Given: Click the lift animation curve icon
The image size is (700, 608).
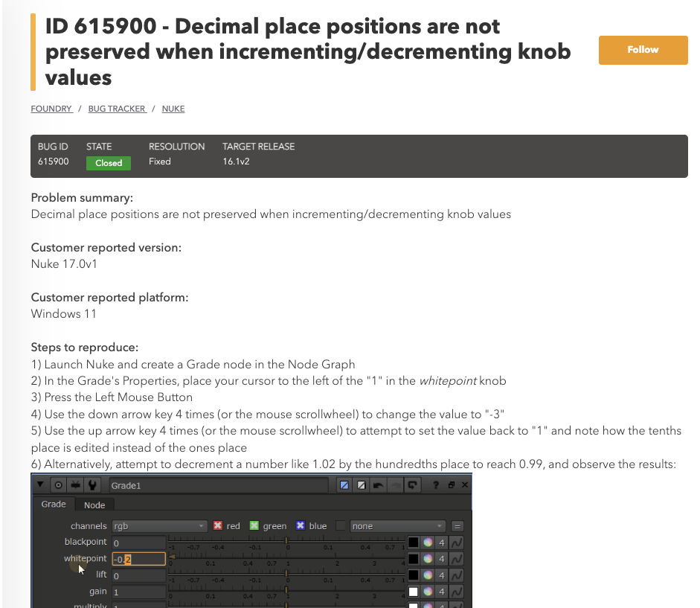Looking at the screenshot, I should 456,575.
